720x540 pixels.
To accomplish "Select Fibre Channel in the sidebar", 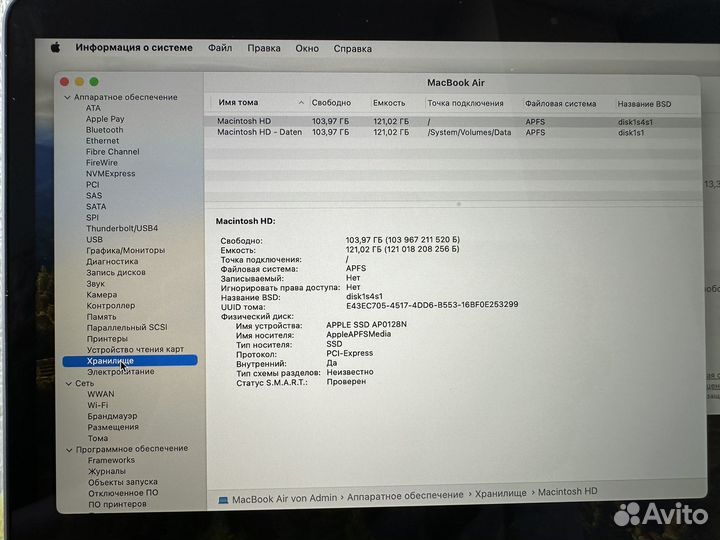I will [112, 152].
